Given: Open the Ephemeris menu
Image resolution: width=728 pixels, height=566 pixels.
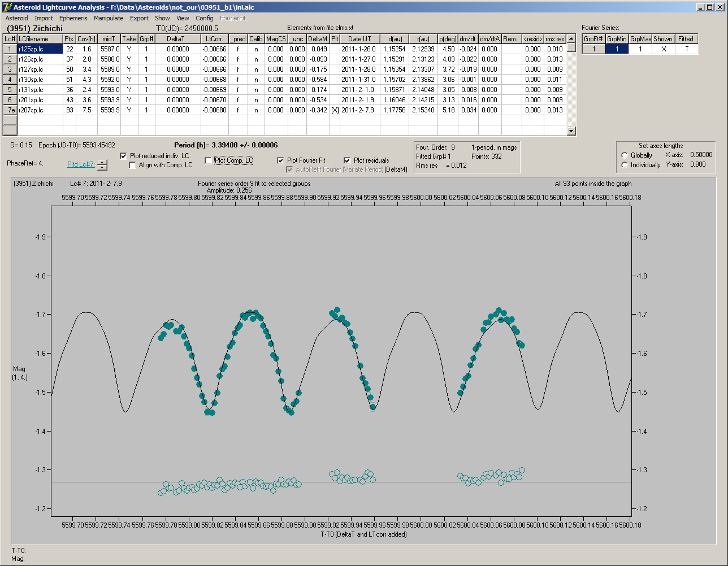Looking at the screenshot, I should 73,18.
